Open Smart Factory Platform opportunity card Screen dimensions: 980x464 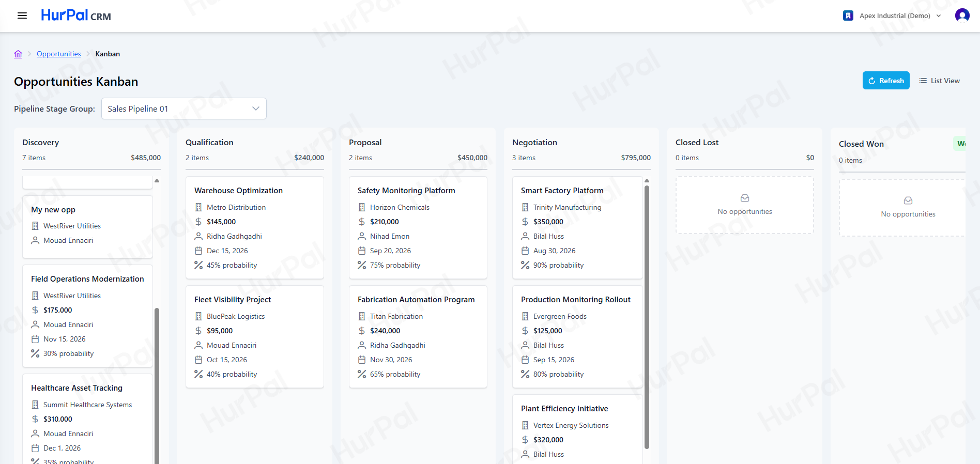pos(577,227)
